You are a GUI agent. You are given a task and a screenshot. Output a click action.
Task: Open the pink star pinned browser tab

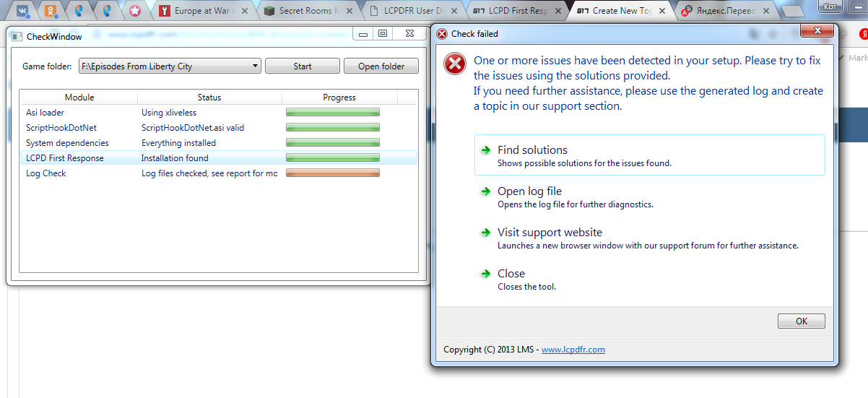coord(135,11)
